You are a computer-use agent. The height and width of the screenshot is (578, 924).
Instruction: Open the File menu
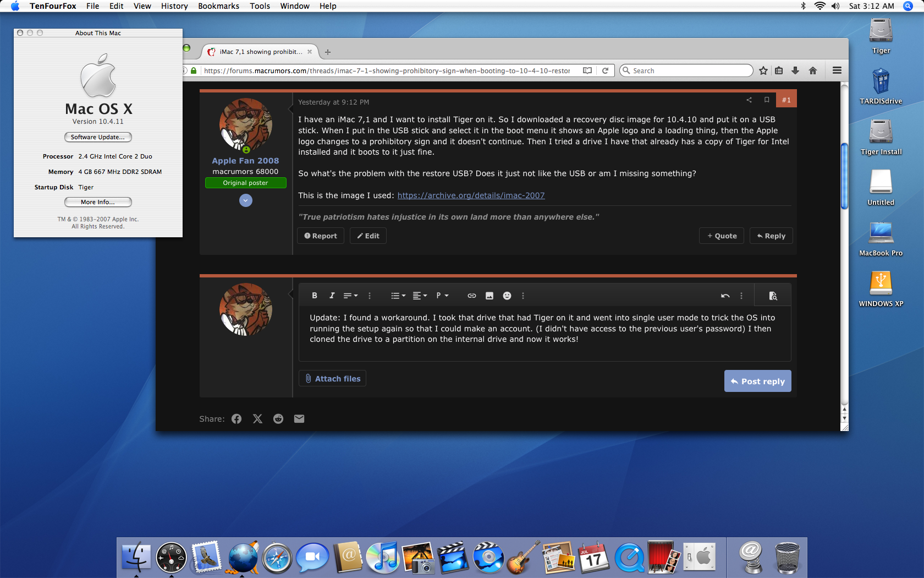point(92,6)
